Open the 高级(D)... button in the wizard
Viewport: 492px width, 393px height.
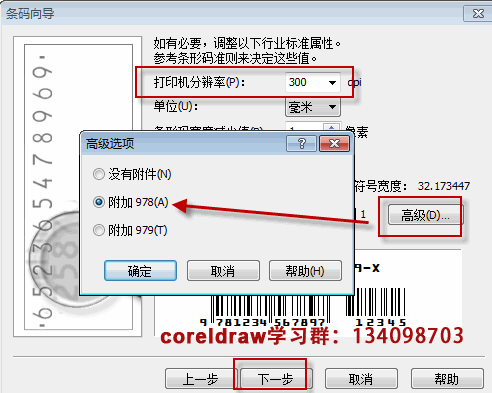coord(425,215)
